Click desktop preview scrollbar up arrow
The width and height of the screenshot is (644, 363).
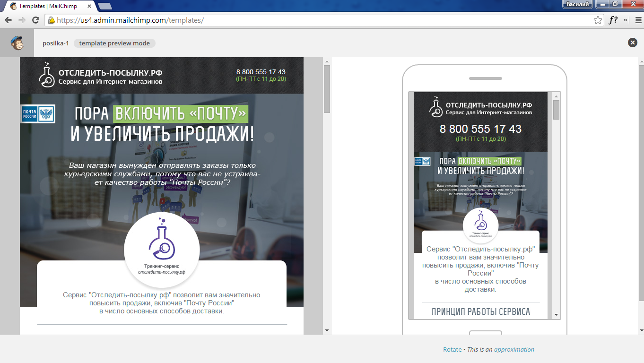327,61
